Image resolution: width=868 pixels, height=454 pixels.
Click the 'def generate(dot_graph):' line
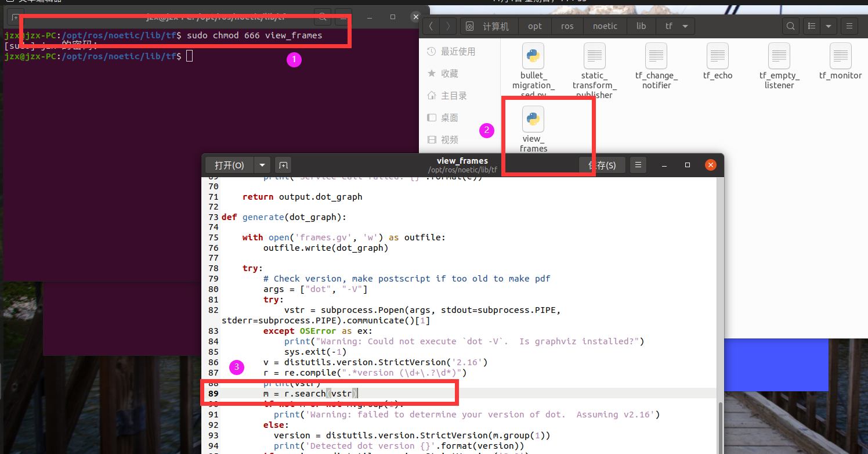[x=284, y=217]
